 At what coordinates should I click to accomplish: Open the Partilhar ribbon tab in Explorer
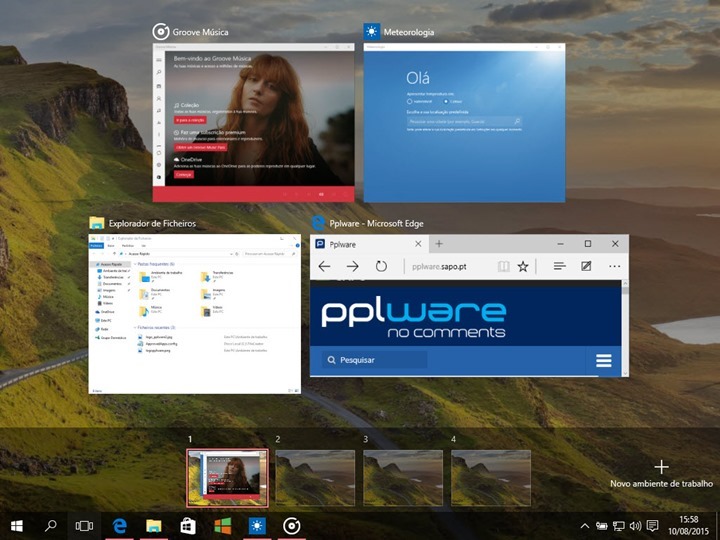click(128, 246)
